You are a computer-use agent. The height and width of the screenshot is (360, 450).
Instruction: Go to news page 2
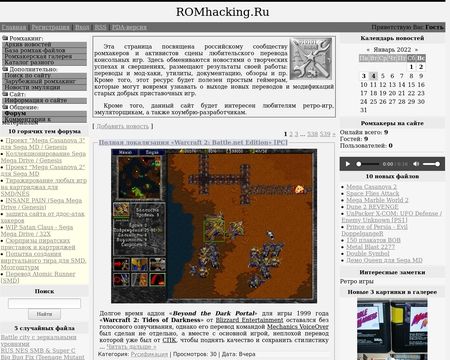[291, 134]
